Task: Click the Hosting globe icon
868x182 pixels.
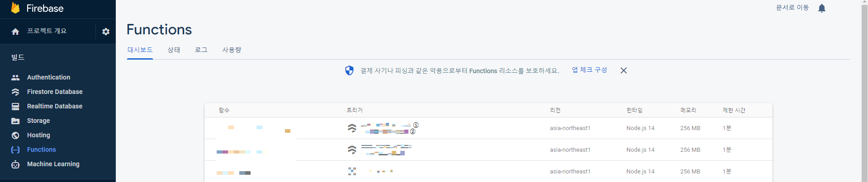Action: coord(15,135)
